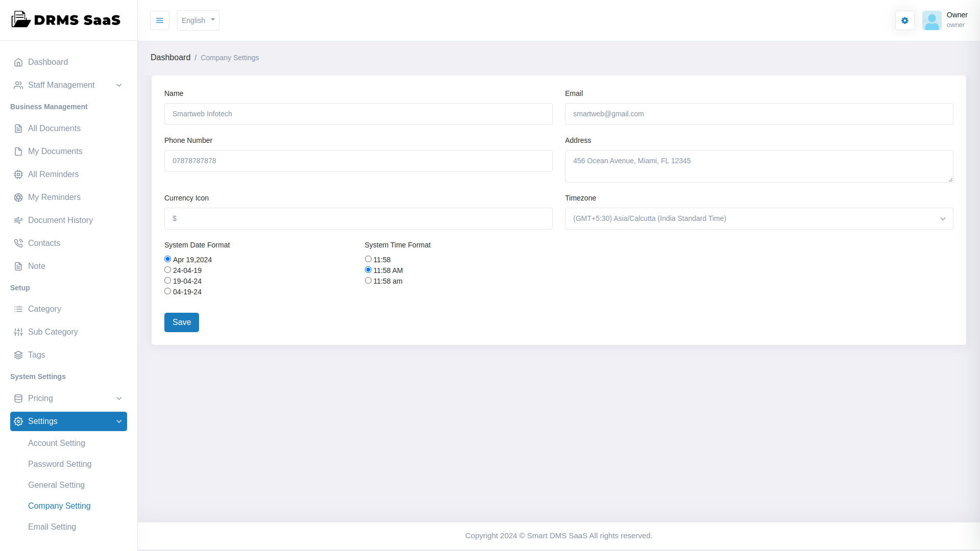Click the Dashboard breadcrumb link
Viewport: 980px width, 551px height.
170,58
